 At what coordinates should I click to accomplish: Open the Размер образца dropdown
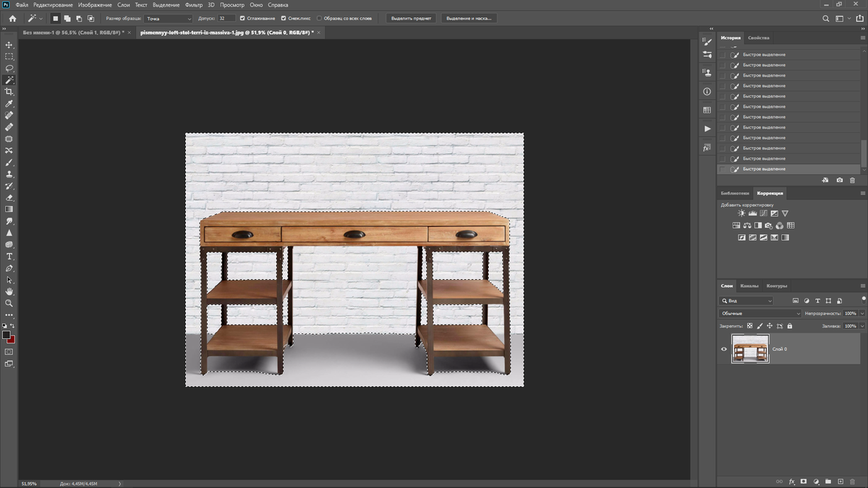169,18
